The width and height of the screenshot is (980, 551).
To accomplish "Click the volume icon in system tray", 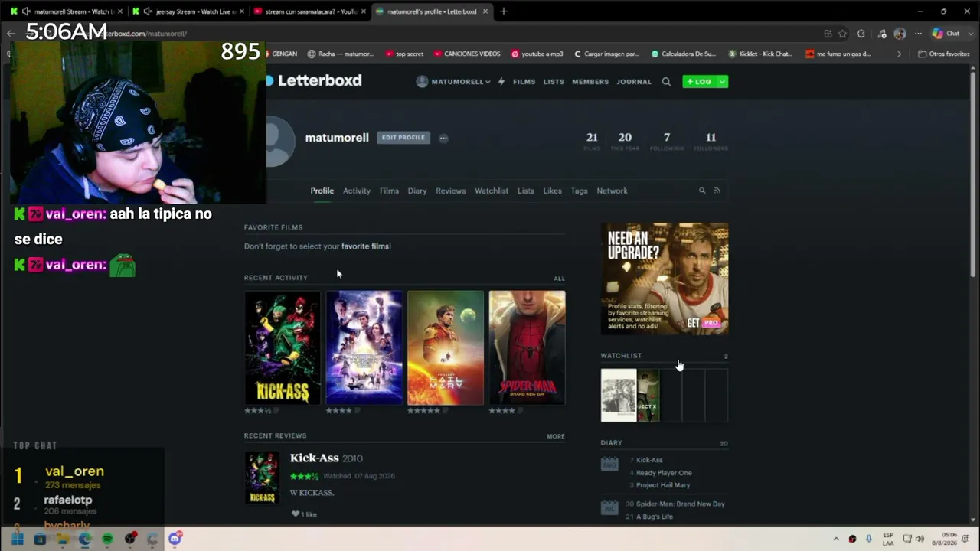I will pos(920,539).
